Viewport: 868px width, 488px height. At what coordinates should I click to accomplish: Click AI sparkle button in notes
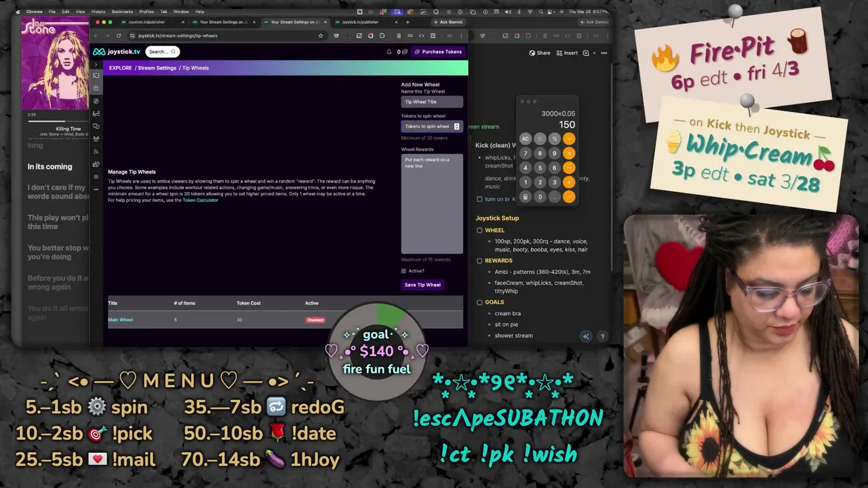point(586,336)
